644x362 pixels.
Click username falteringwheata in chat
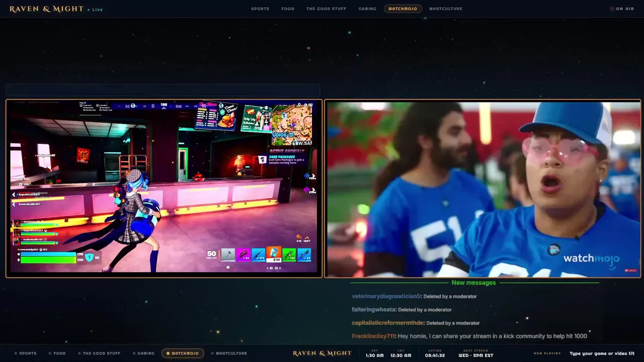(x=373, y=309)
